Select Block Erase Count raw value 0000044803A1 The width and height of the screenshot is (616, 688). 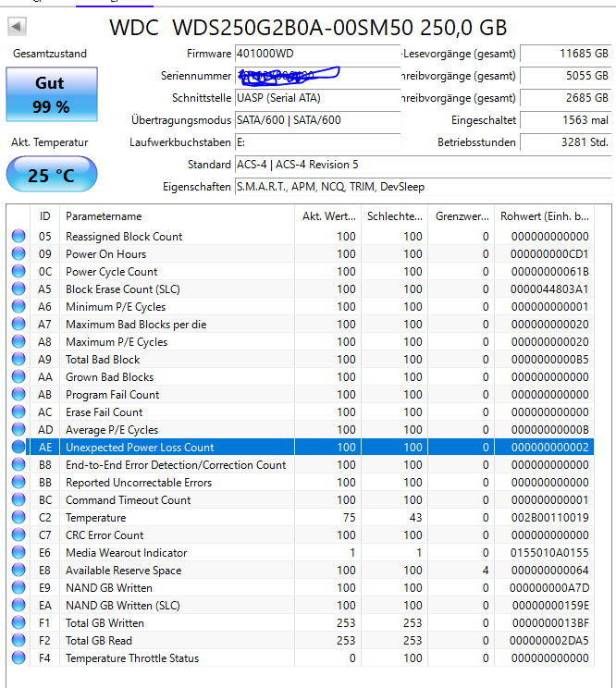[x=549, y=289]
